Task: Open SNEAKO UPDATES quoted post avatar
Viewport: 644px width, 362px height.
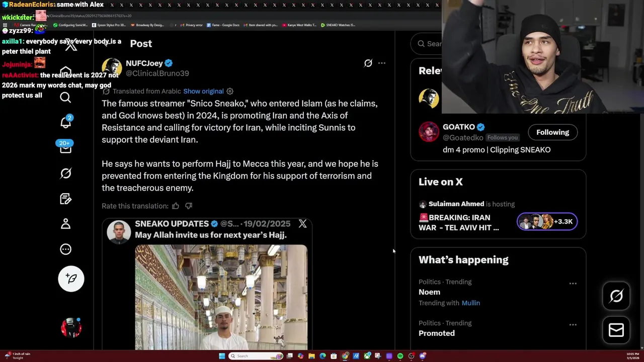Action: click(119, 232)
